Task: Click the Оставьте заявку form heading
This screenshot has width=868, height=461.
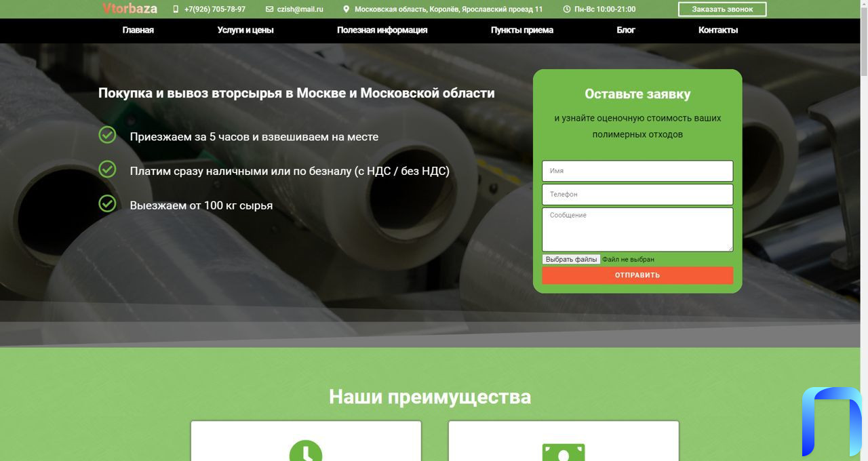Action: [637, 94]
